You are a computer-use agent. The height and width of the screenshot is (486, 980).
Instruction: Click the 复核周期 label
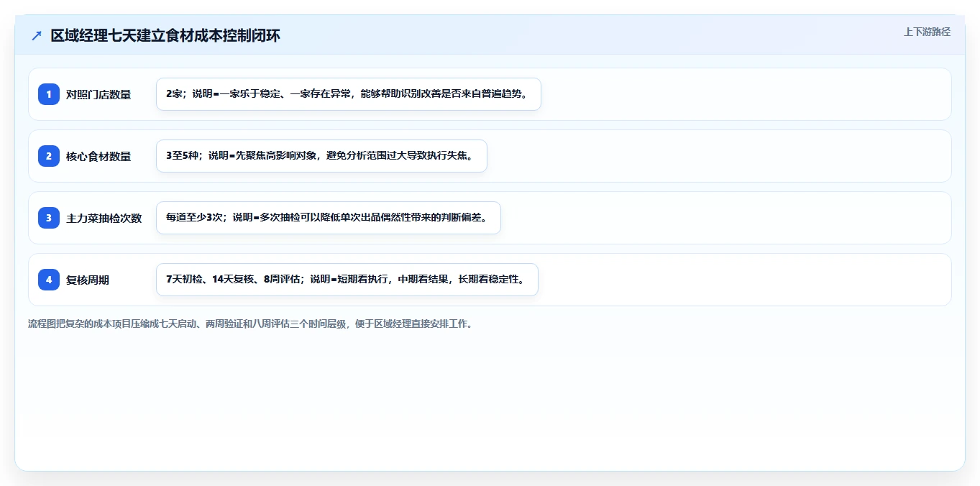[x=88, y=280]
